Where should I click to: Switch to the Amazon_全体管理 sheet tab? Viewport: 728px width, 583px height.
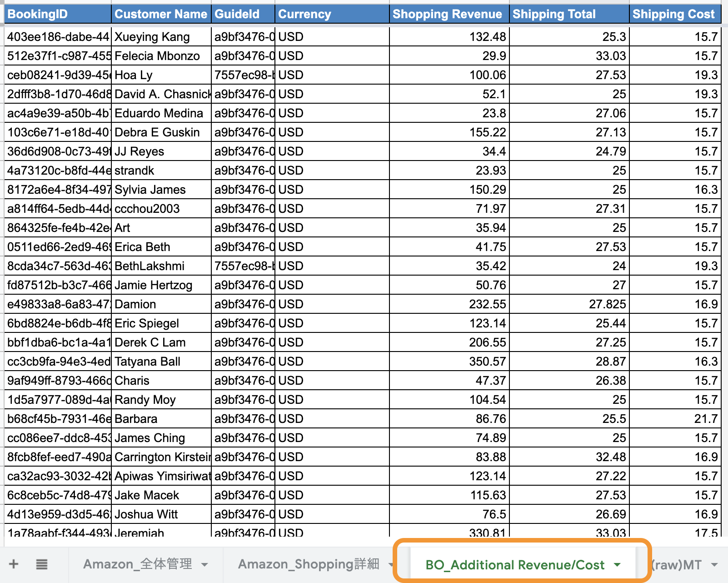pos(137,564)
